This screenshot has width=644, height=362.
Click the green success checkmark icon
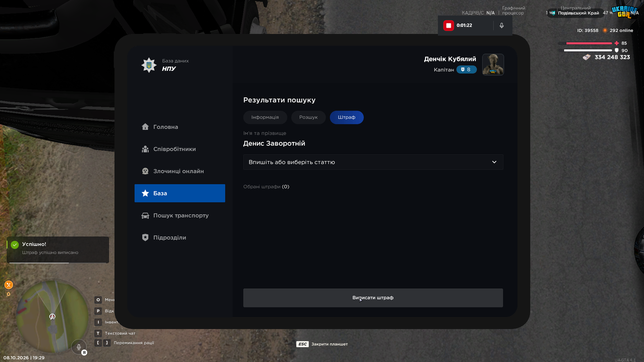pos(15,245)
